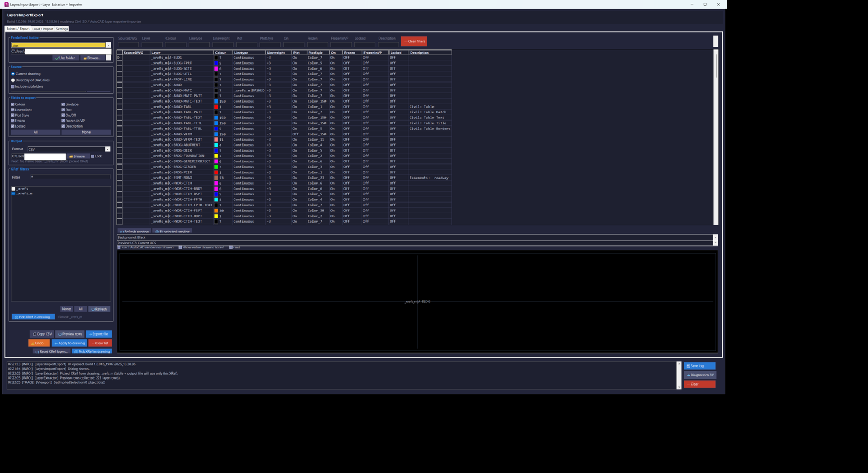Toggle the output Lock checkbox

click(93, 156)
